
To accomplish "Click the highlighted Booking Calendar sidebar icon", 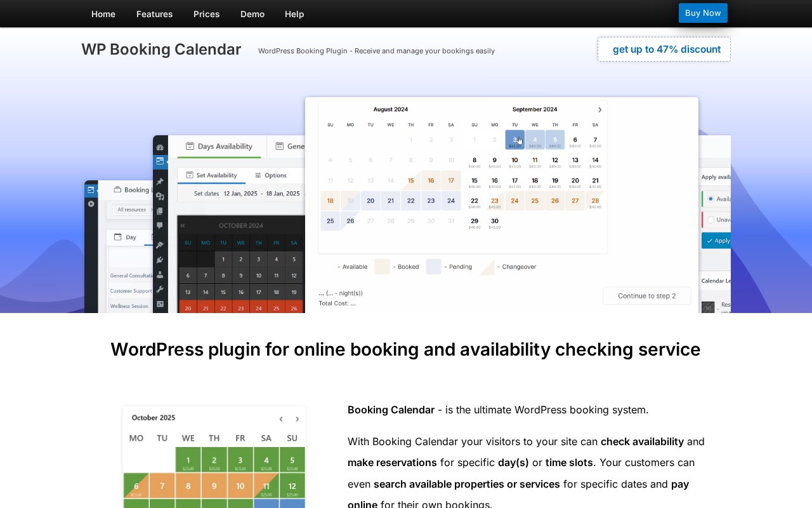I will tap(160, 161).
